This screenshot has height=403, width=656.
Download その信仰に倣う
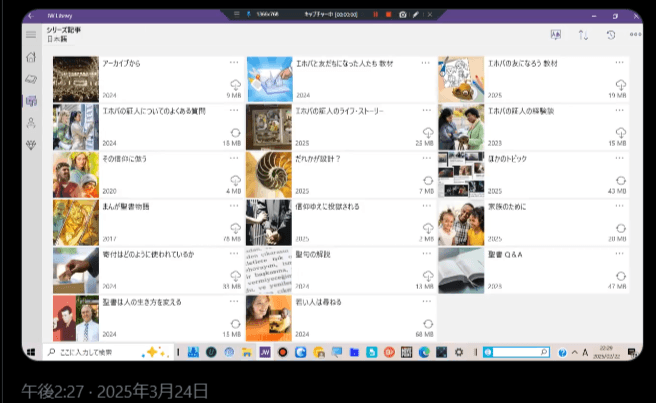(236, 180)
